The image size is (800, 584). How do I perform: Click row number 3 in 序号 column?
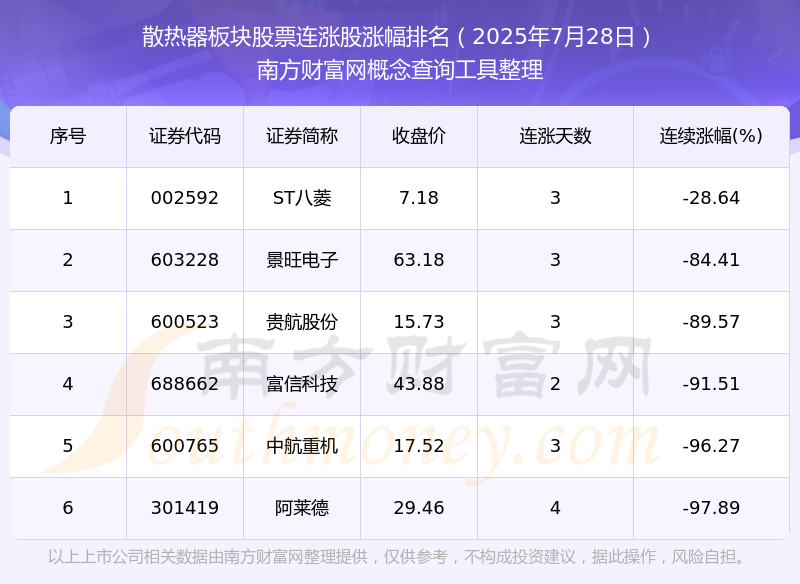[x=68, y=322]
